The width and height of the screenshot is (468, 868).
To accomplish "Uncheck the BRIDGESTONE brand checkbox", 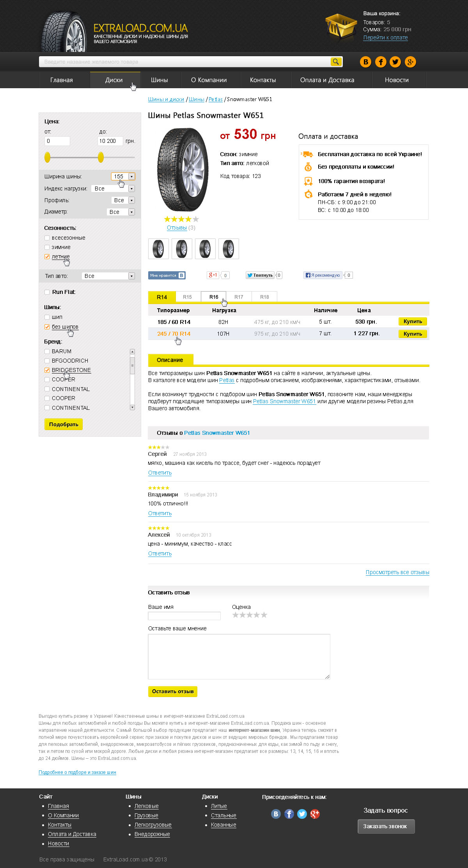I will tap(47, 370).
